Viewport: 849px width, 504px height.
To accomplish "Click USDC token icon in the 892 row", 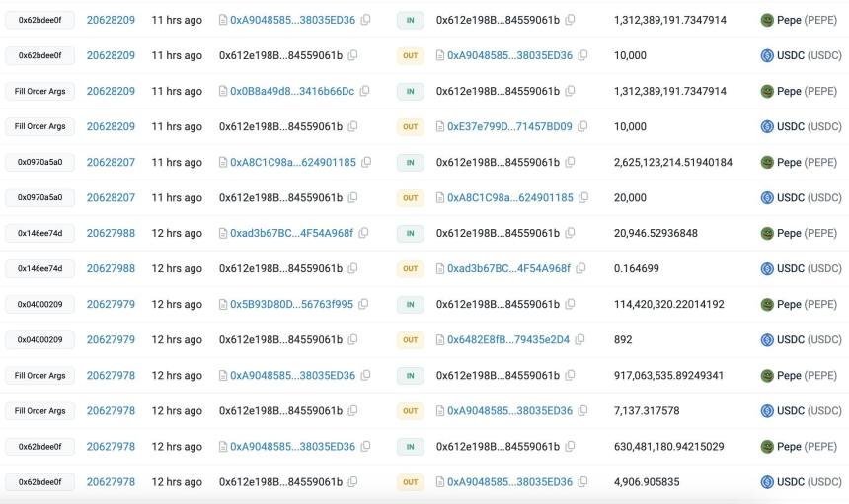I will [x=767, y=339].
